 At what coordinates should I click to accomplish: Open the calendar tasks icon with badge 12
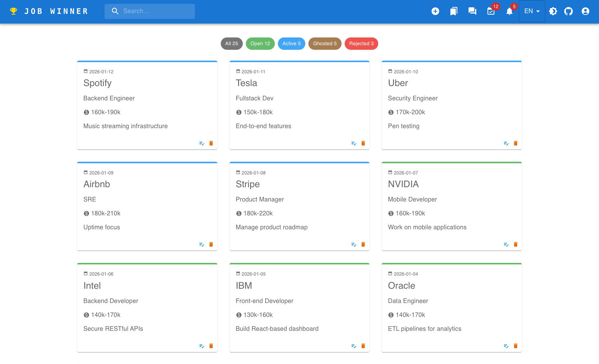pos(491,11)
